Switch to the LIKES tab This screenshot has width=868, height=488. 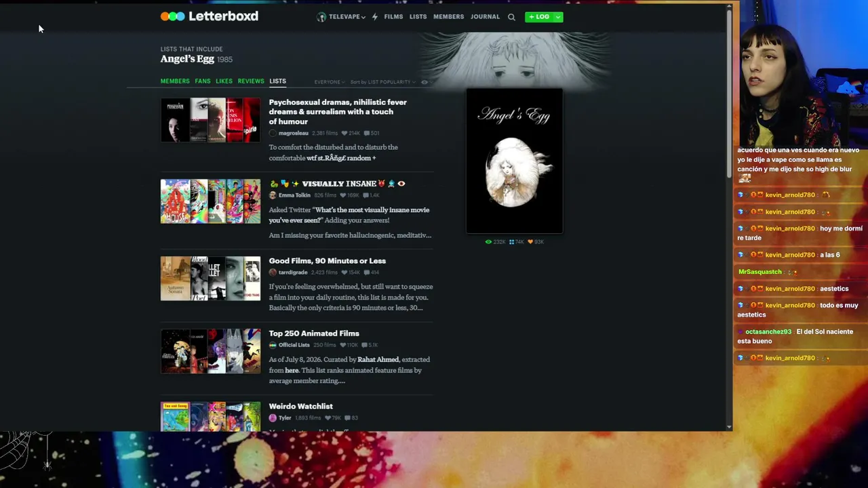(224, 81)
